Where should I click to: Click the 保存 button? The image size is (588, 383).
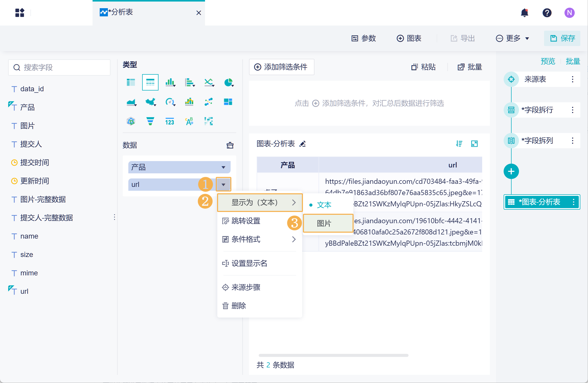point(562,38)
